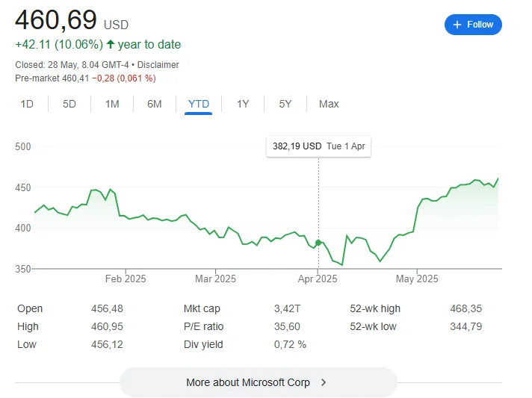Image resolution: width=532 pixels, height=398 pixels.
Task: Click the 382,19 USD chart tooltip
Action: coord(318,146)
